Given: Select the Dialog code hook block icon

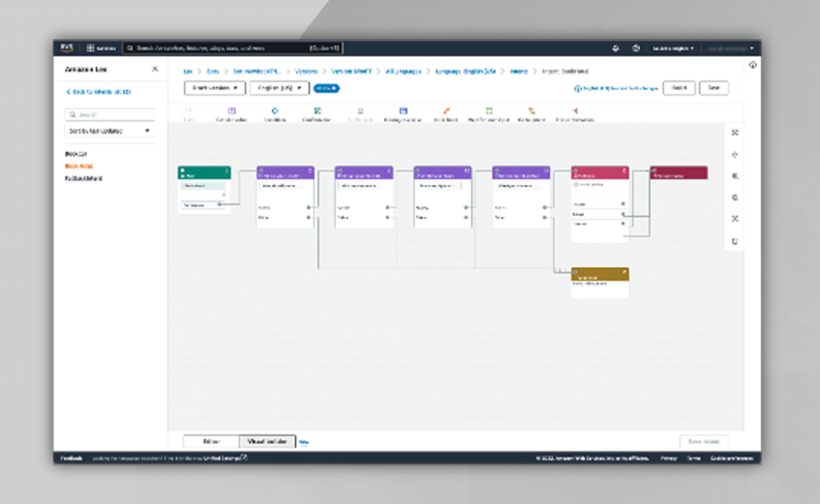Looking at the screenshot, I should tap(403, 111).
